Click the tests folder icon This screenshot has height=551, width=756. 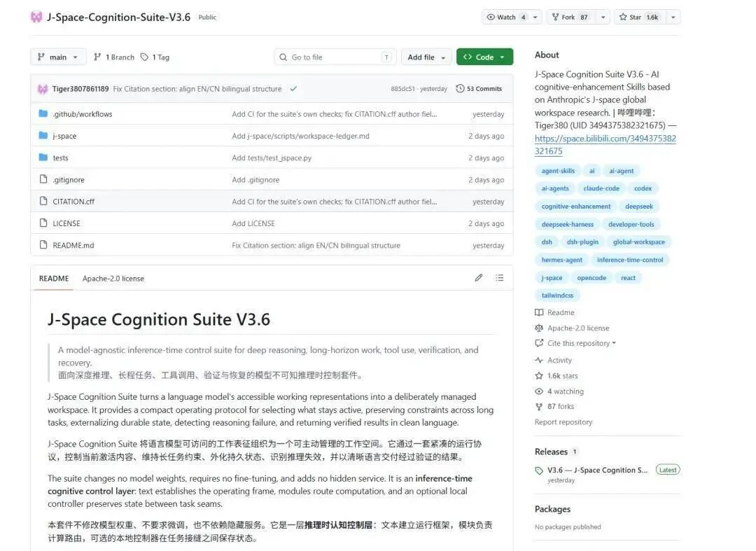pos(43,157)
